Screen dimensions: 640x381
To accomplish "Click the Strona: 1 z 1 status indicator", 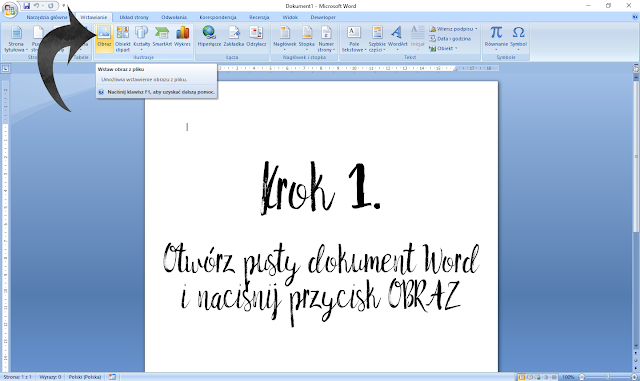I will (x=17, y=377).
